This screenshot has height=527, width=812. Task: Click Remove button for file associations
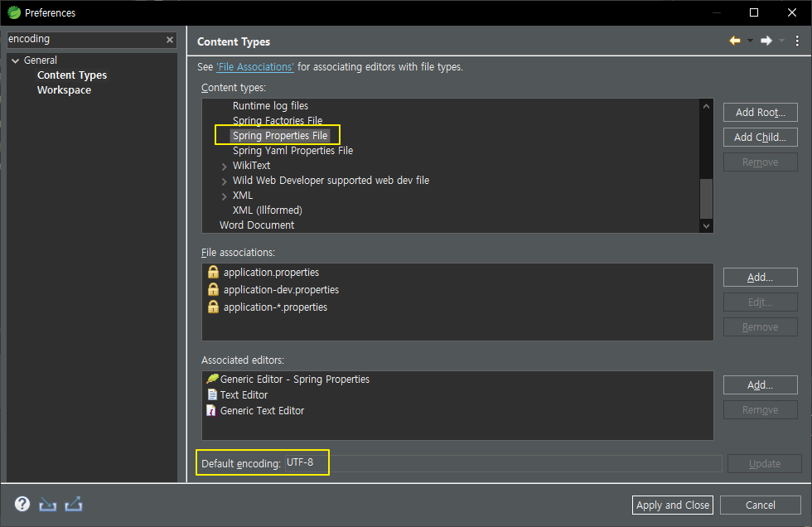[x=761, y=327]
